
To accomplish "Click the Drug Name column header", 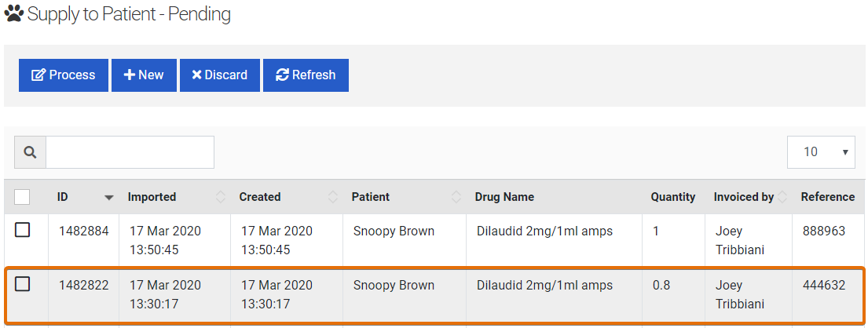I will click(x=504, y=197).
